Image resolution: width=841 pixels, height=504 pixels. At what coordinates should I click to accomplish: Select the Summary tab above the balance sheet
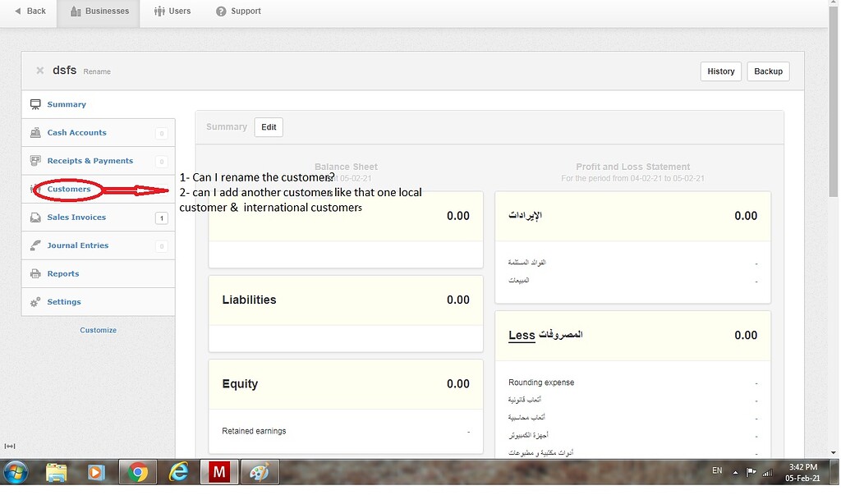227,126
